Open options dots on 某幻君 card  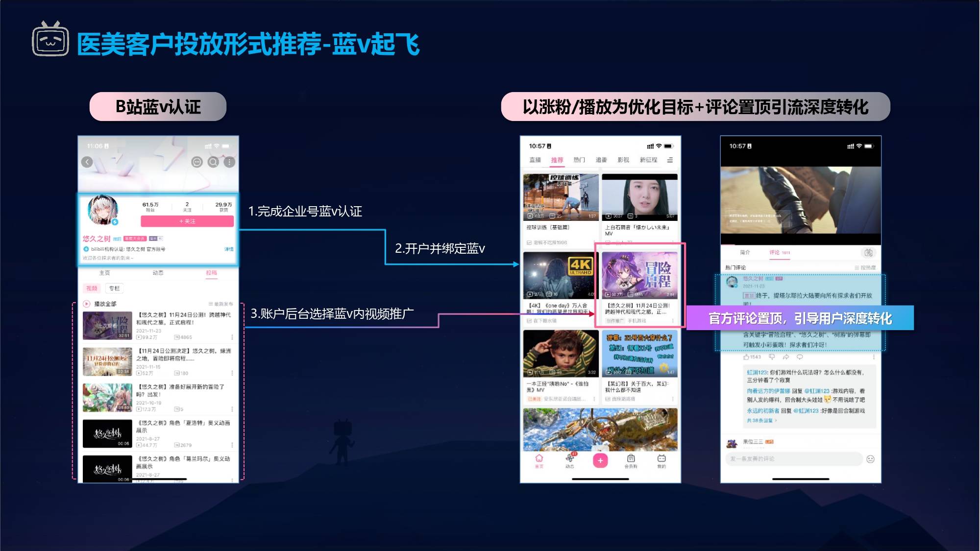(673, 399)
